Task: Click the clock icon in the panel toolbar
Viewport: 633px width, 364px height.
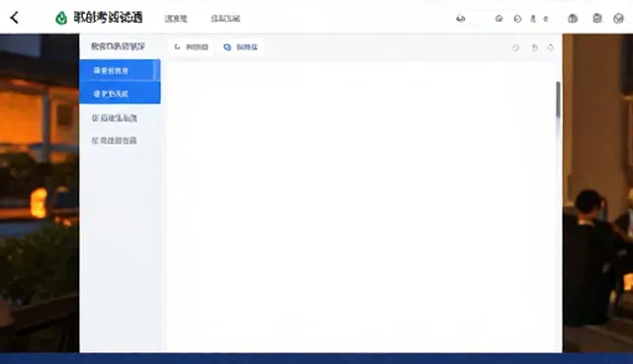Action: (515, 47)
